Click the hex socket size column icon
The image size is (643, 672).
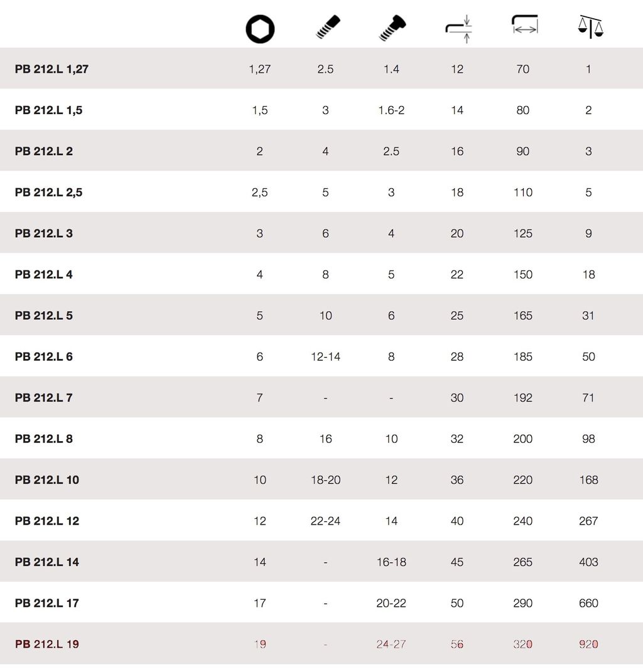(x=260, y=29)
